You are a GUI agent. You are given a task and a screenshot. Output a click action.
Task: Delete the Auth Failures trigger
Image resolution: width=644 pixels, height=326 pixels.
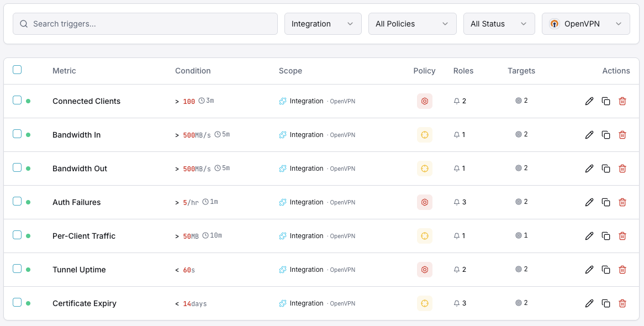(x=622, y=202)
